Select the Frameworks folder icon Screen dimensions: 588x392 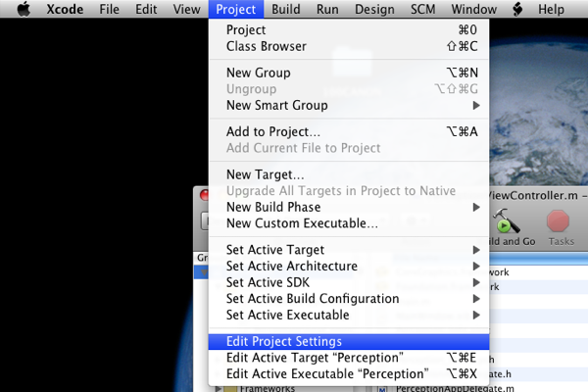(230, 389)
